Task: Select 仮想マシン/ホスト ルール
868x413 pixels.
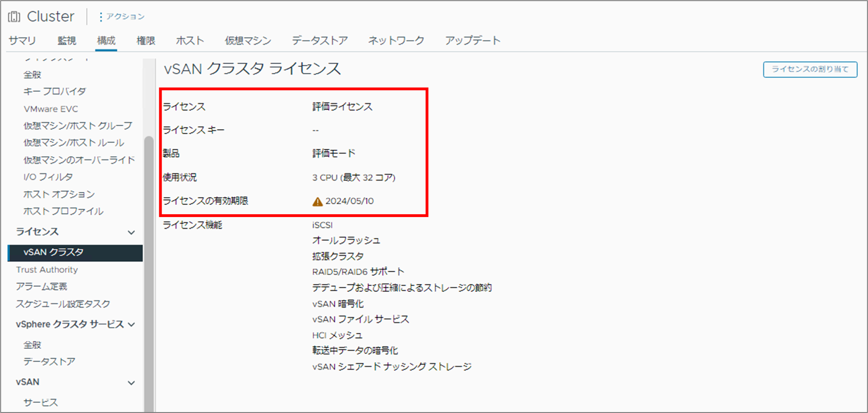Action: [74, 143]
